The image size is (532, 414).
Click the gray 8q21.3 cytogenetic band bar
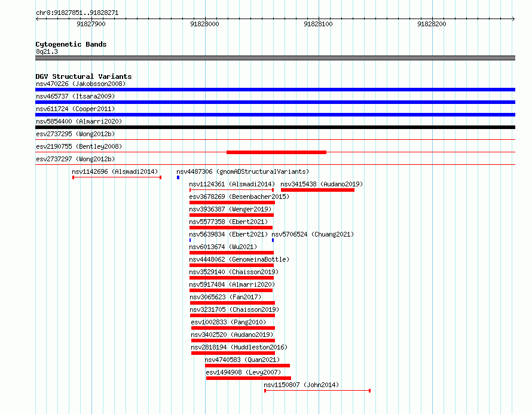point(275,58)
